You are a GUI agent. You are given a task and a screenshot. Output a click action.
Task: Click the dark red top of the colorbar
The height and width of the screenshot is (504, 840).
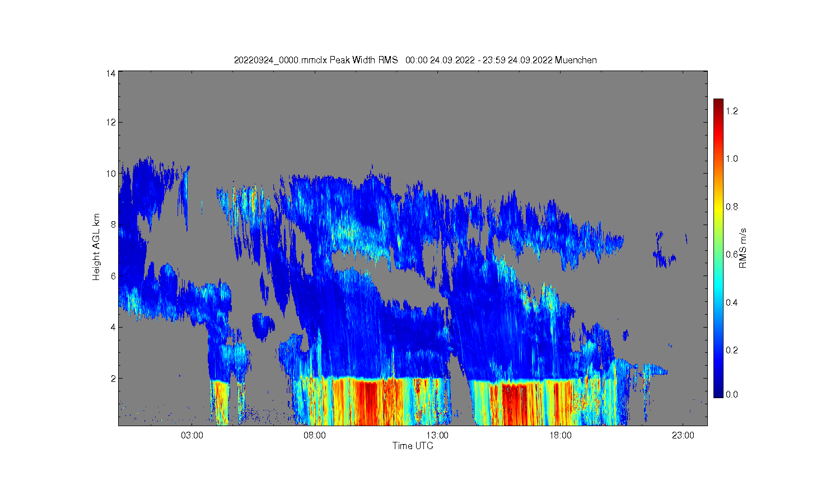(x=718, y=102)
